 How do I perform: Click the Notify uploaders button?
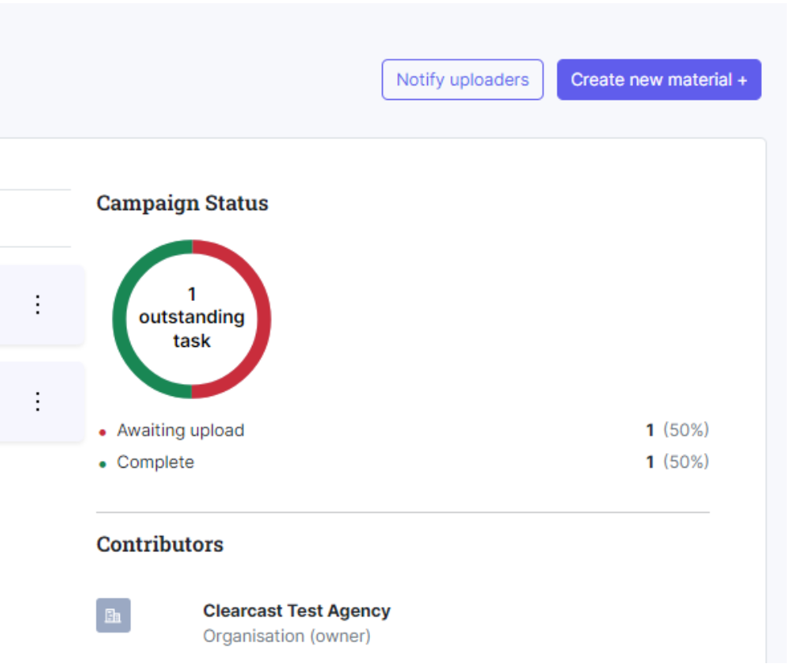click(462, 80)
